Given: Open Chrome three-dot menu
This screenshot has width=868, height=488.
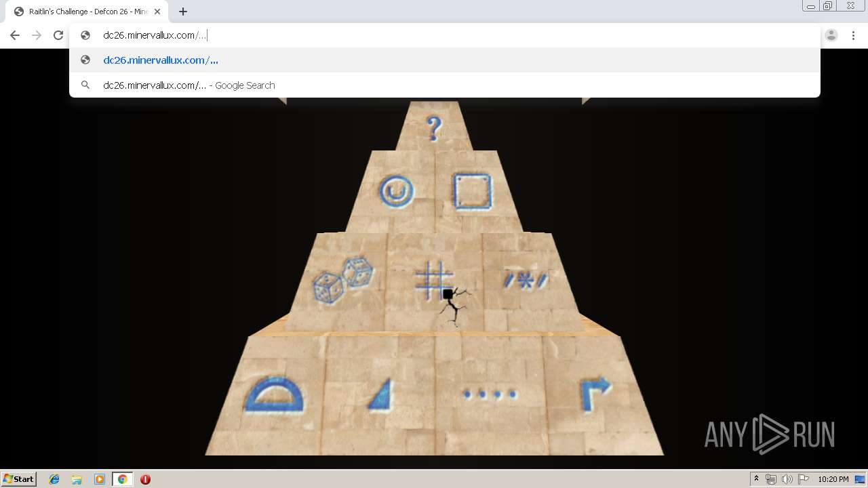Looking at the screenshot, I should pyautogui.click(x=853, y=35).
